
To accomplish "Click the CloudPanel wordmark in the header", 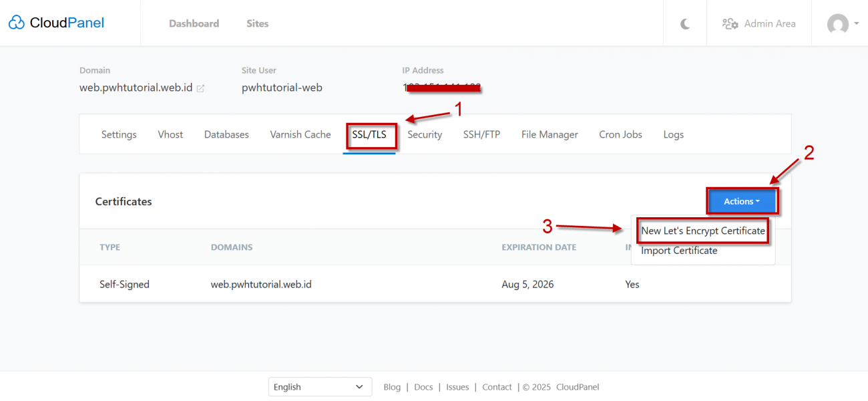I will pyautogui.click(x=67, y=23).
